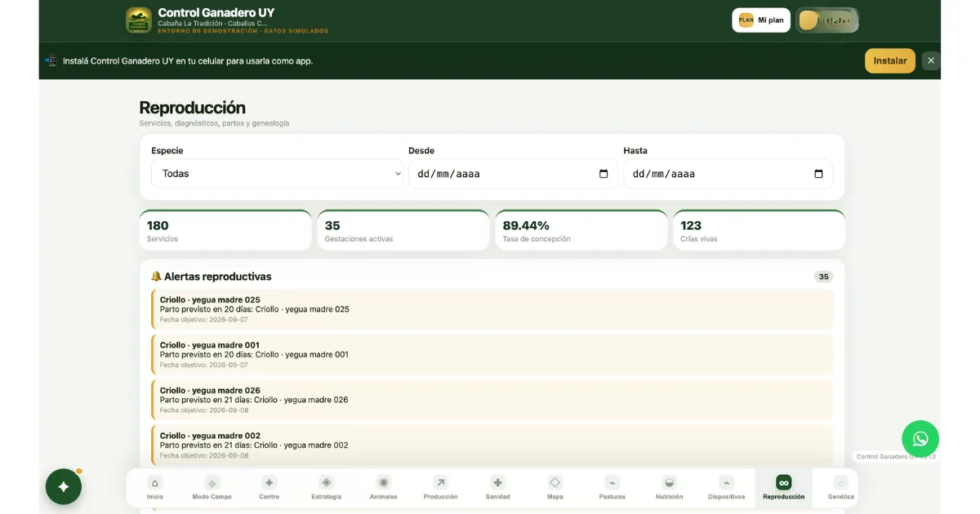Click the Desde date input field
This screenshot has height=514, width=980.
point(513,174)
